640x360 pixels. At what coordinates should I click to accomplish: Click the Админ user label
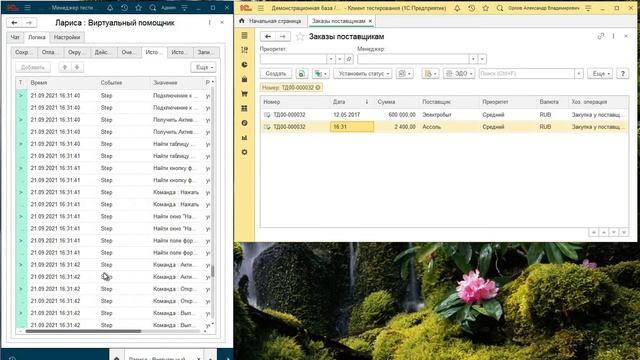pos(168,7)
